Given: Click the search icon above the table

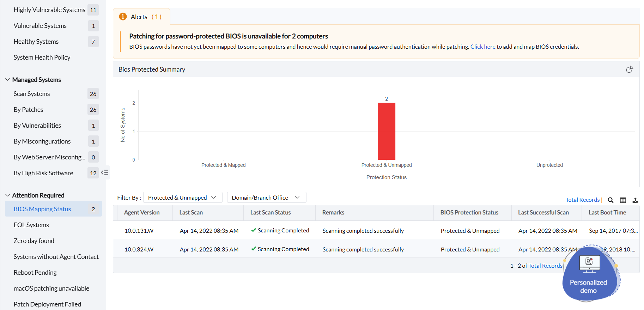Looking at the screenshot, I should point(610,200).
